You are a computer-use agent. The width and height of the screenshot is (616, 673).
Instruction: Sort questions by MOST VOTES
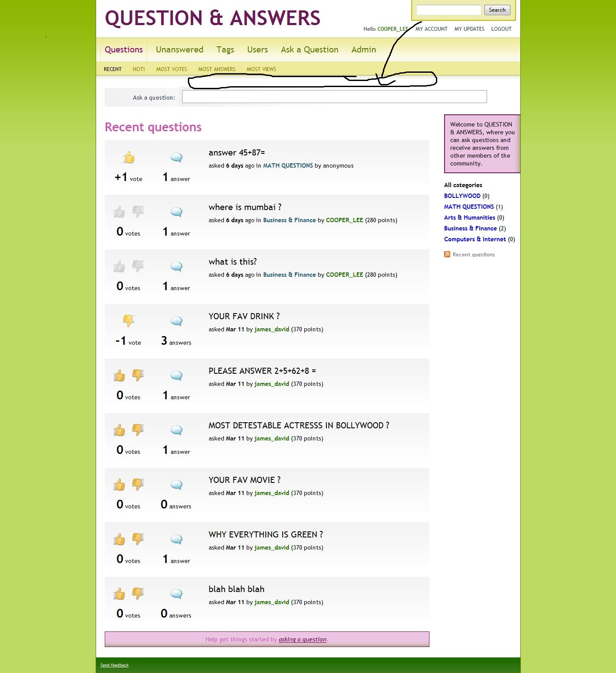(171, 69)
